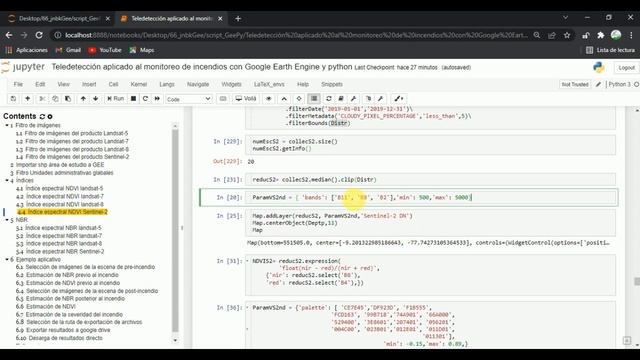
Task: Launch Voilà preview button
Action: pyautogui.click(x=246, y=99)
